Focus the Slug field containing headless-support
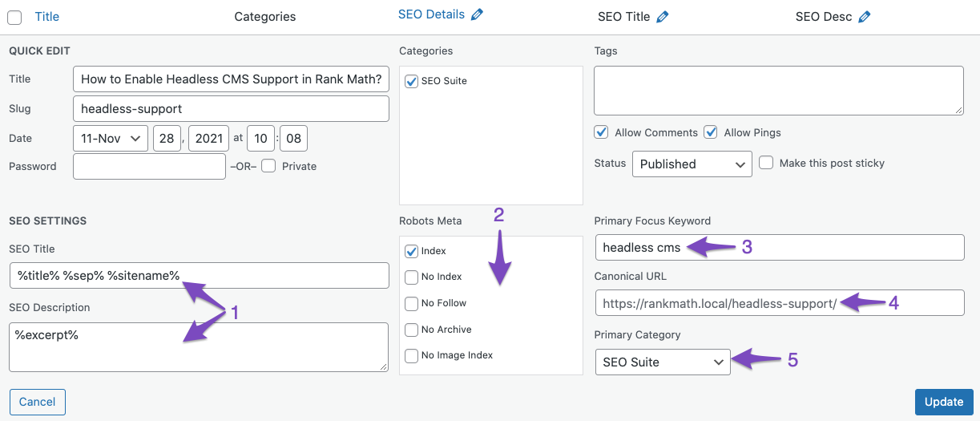Image resolution: width=980 pixels, height=425 pixels. pyautogui.click(x=231, y=108)
